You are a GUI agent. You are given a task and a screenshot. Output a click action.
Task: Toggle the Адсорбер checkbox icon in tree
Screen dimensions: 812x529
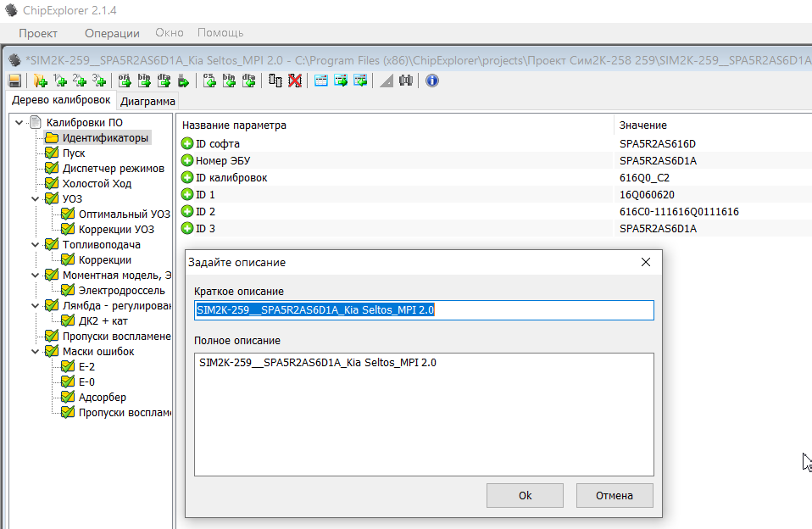point(68,398)
